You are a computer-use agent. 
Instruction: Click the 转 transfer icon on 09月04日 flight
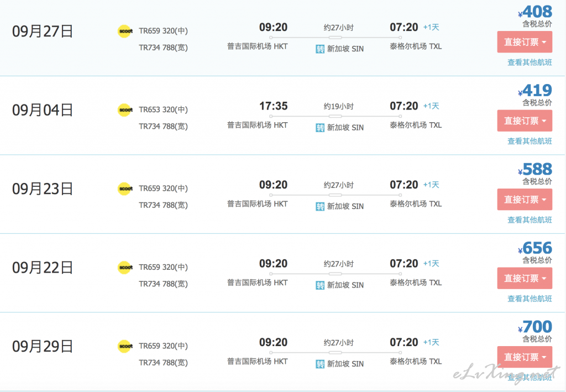tap(320, 128)
